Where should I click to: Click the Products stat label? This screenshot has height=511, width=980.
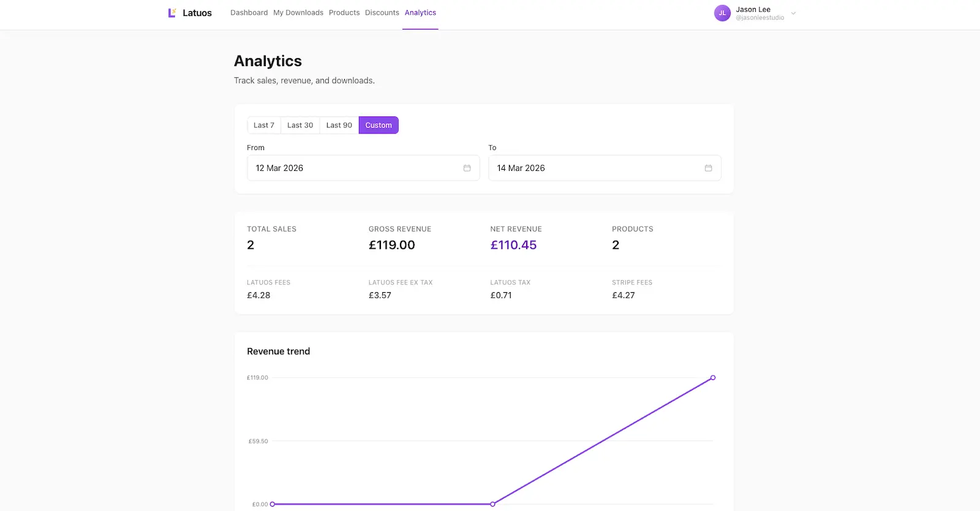coord(633,229)
